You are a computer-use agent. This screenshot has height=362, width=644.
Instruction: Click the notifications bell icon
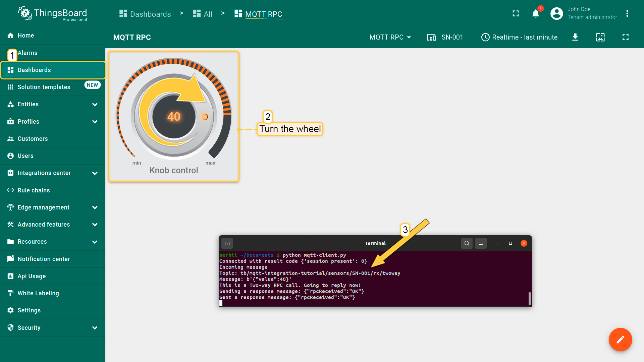[x=536, y=14]
